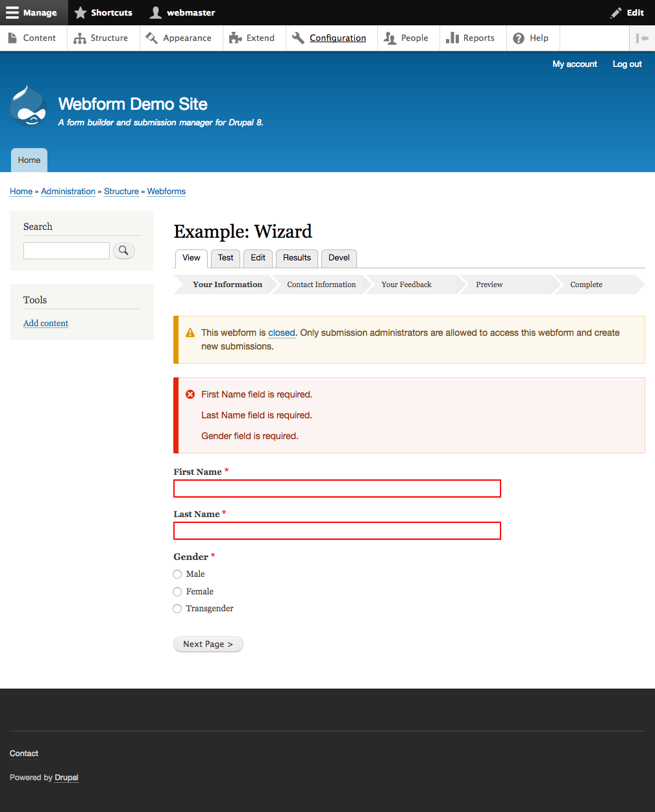
Task: Select the Structure icon in the toolbar
Action: pyautogui.click(x=79, y=38)
